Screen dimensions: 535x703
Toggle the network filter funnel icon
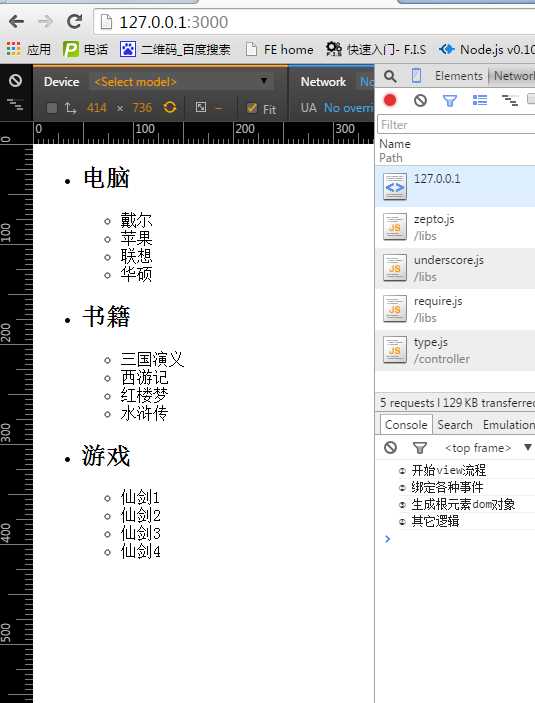point(450,100)
